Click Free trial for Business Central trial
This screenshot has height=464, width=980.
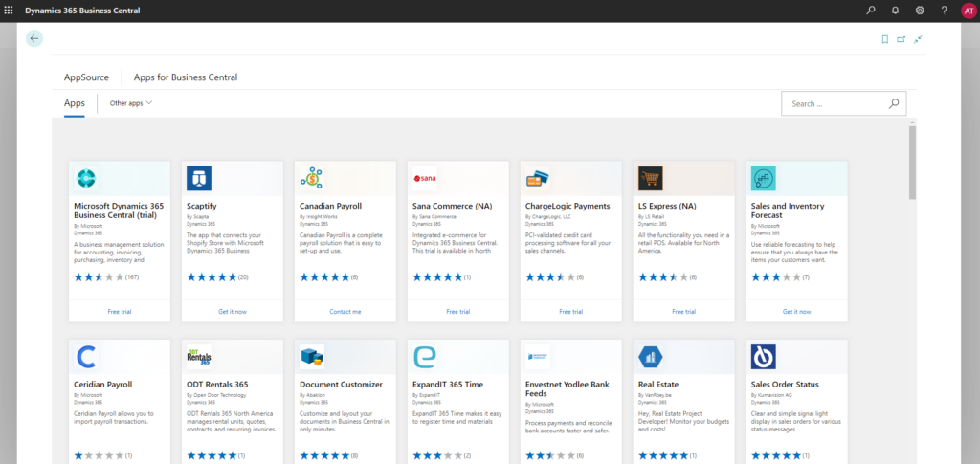tap(120, 311)
